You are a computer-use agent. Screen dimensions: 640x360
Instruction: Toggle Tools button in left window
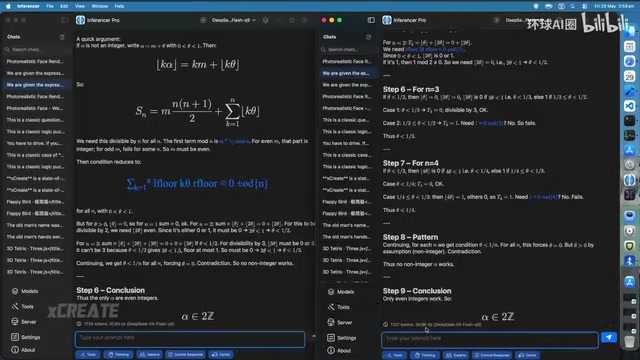pos(88,354)
